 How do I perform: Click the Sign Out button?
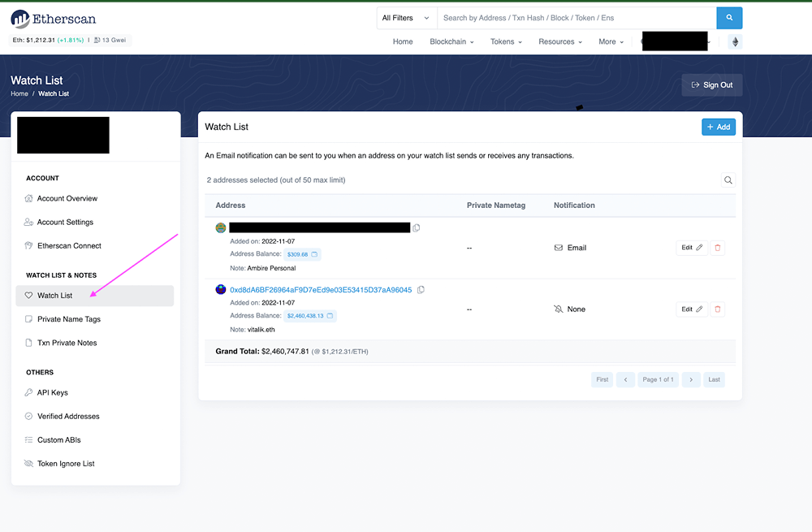point(712,85)
